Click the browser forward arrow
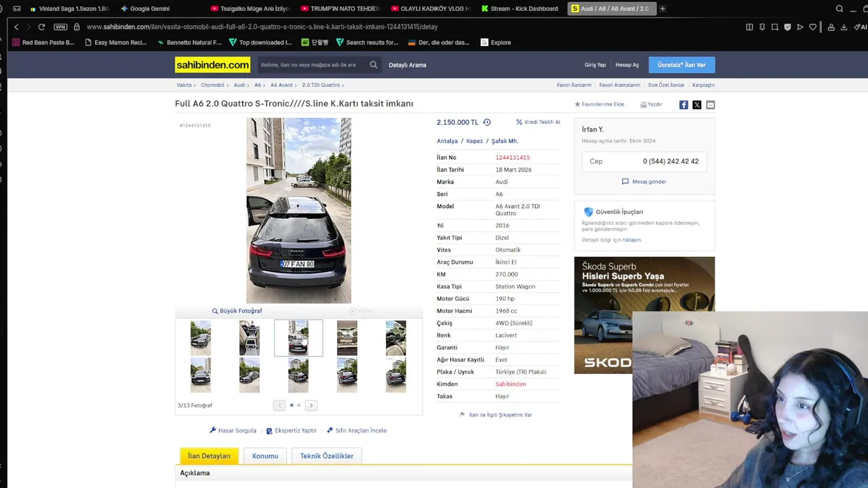This screenshot has height=488, width=868. coord(28,26)
